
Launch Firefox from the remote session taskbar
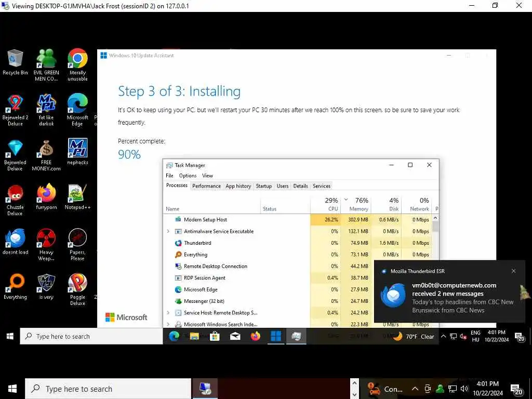pyautogui.click(x=256, y=336)
